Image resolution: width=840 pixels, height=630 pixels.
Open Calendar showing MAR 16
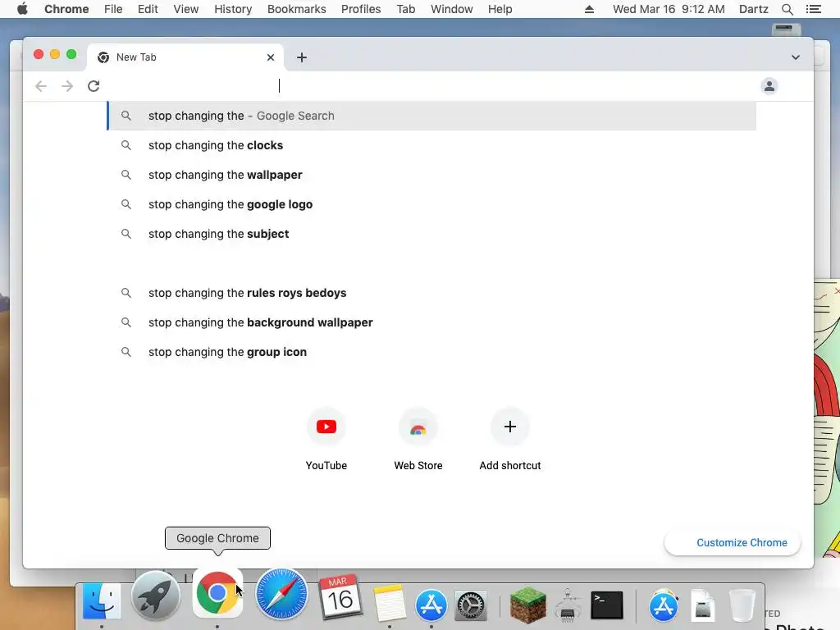(340, 597)
